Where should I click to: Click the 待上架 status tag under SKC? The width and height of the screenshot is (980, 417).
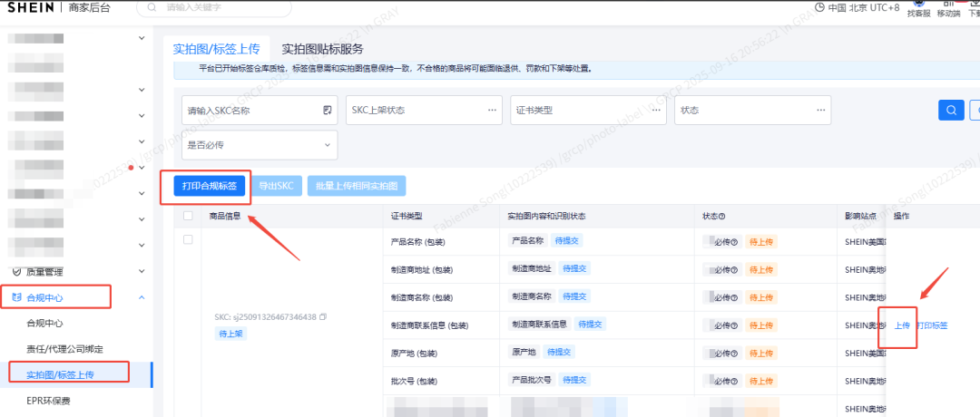tap(230, 334)
